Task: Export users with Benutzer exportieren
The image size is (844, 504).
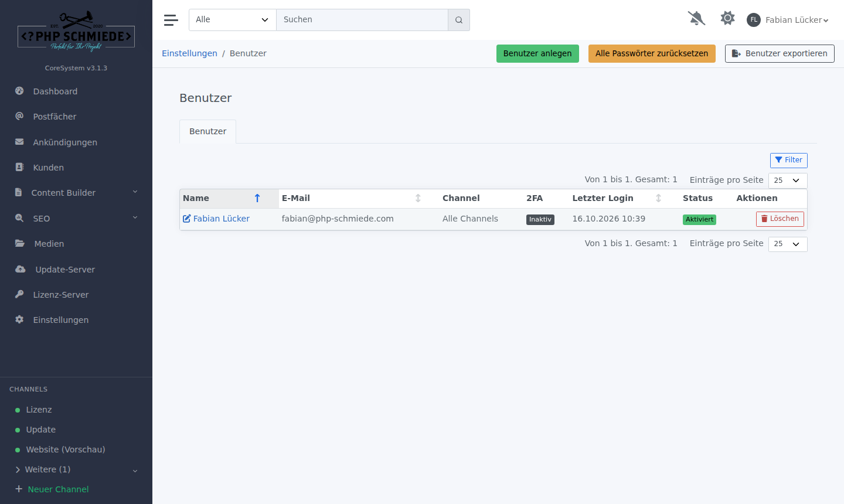Action: (780, 53)
